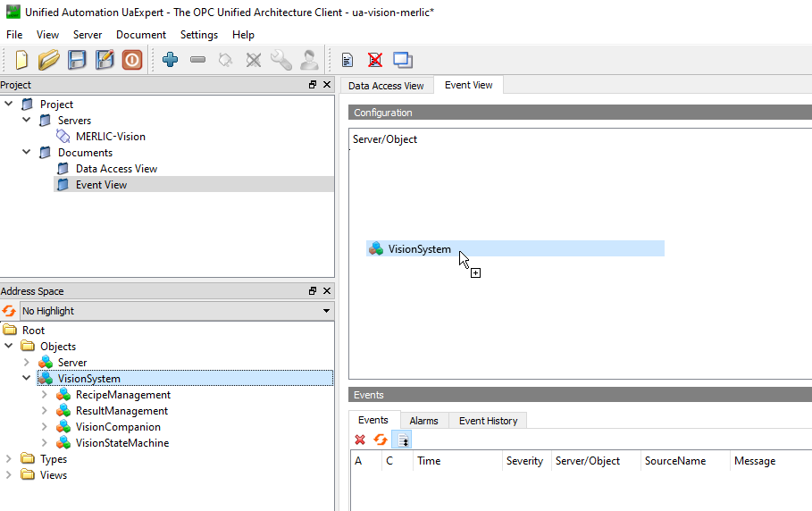Image resolution: width=812 pixels, height=511 pixels.
Task: Switch to the Alarms tab
Action: pyautogui.click(x=423, y=421)
